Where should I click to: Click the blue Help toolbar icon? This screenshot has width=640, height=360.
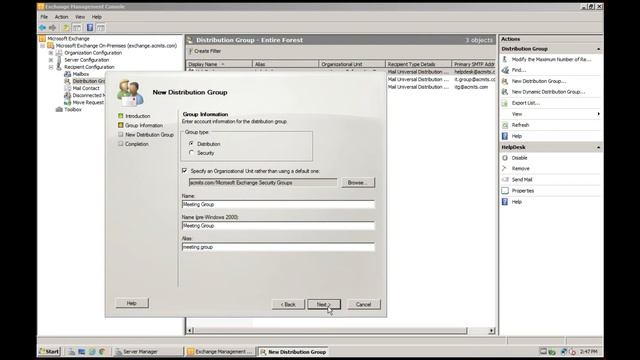coord(90,28)
